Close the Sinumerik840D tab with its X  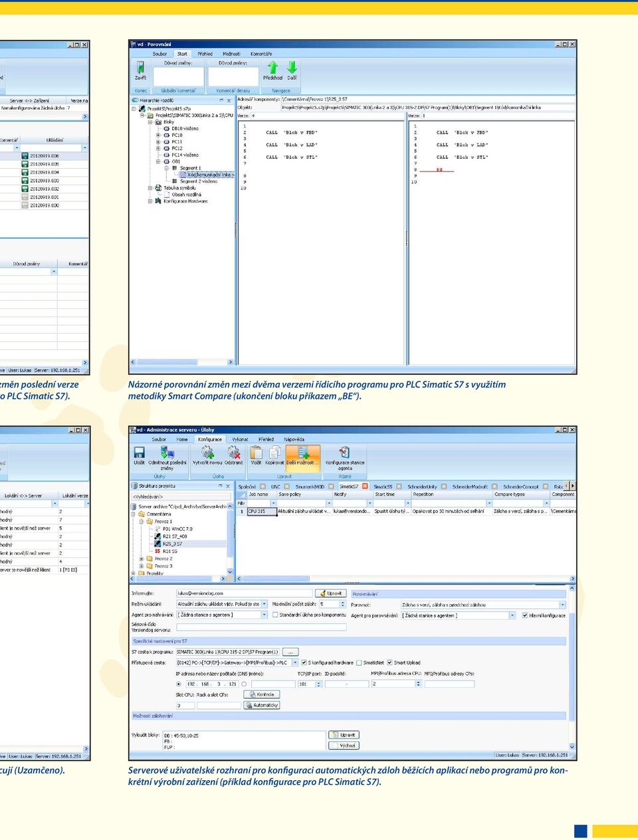click(x=331, y=486)
